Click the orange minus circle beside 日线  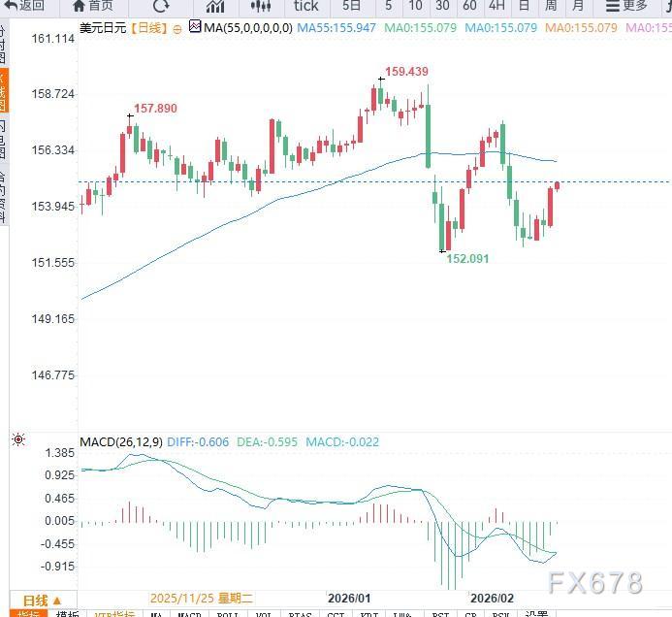[x=177, y=29]
